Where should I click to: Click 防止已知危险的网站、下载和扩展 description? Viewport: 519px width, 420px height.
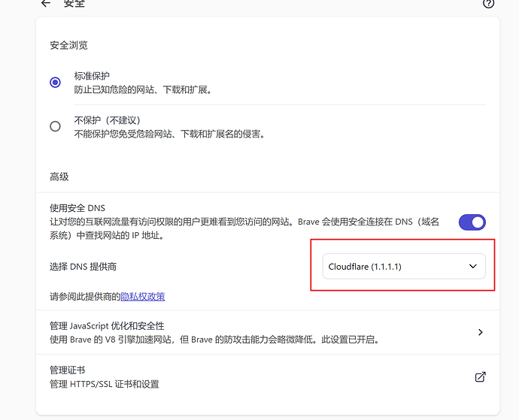point(143,89)
